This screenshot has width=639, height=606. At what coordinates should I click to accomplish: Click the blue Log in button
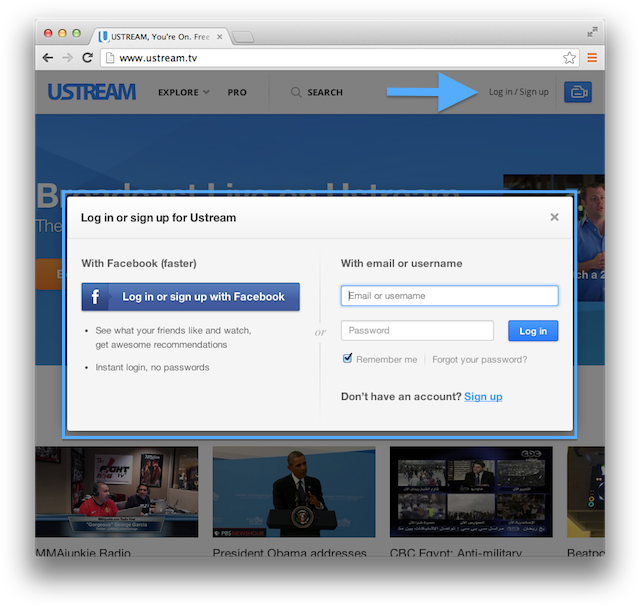533,331
